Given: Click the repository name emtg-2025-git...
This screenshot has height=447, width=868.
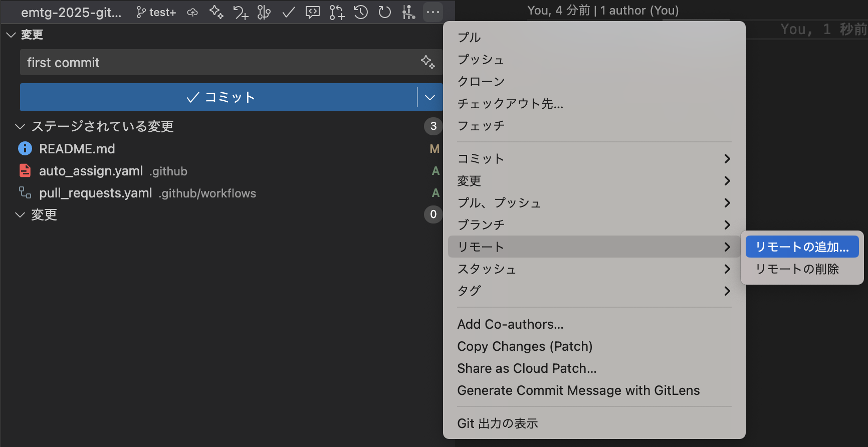Looking at the screenshot, I should pyautogui.click(x=71, y=13).
